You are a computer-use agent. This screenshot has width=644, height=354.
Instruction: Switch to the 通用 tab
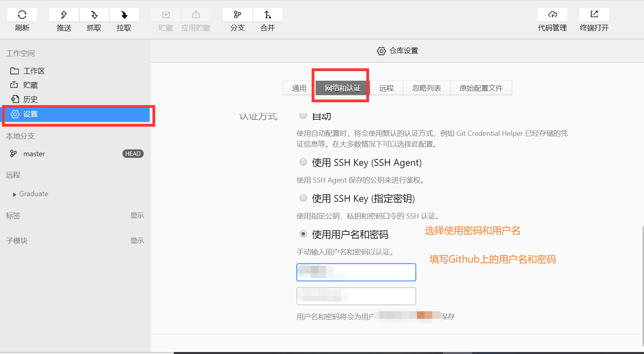(299, 88)
